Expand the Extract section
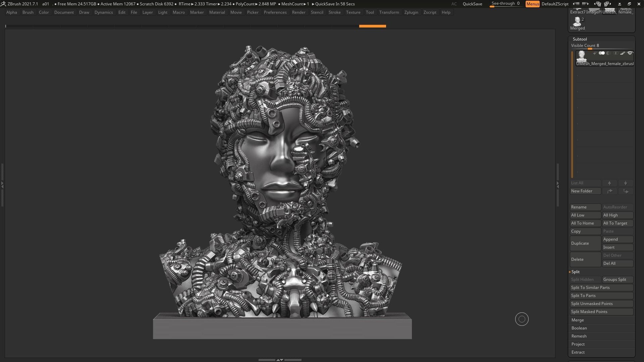 pos(578,352)
